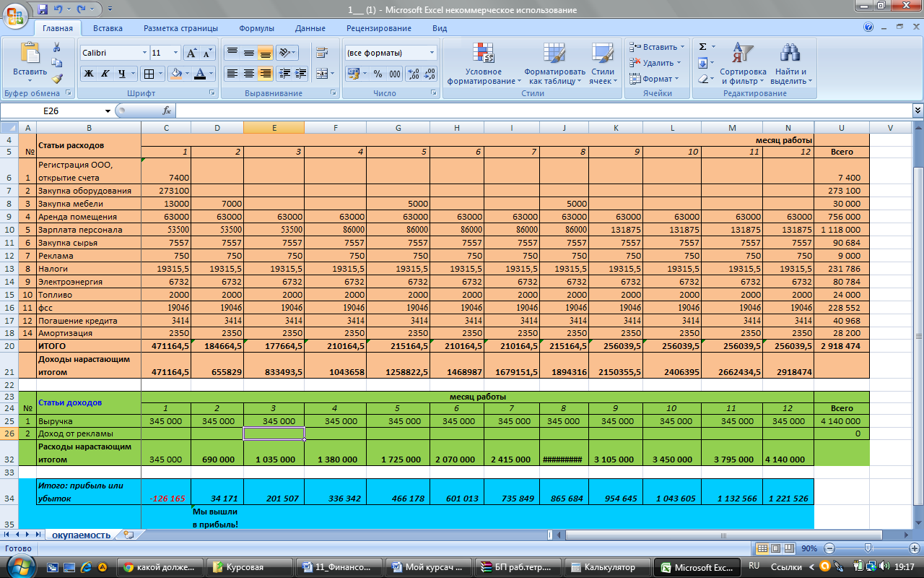This screenshot has width=924, height=578.
Task: Expand Форматировать как таблицу gallery
Action: [x=554, y=64]
